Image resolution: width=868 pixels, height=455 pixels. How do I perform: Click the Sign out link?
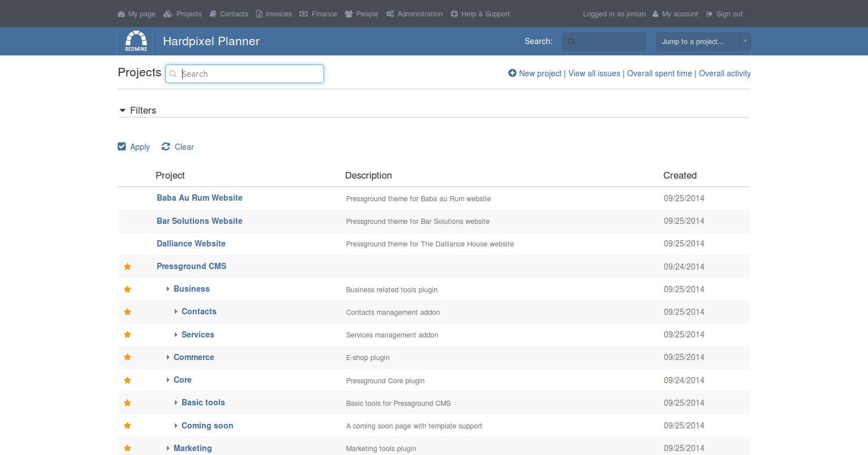pyautogui.click(x=729, y=14)
